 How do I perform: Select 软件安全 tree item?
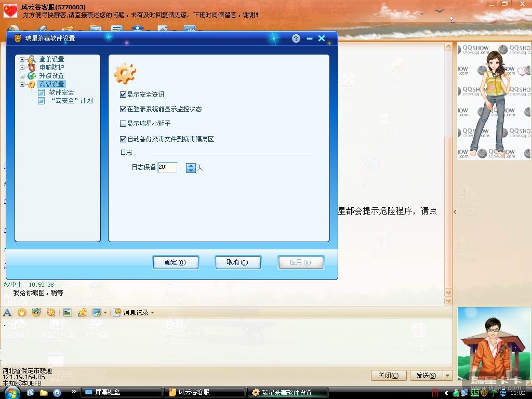tap(61, 92)
